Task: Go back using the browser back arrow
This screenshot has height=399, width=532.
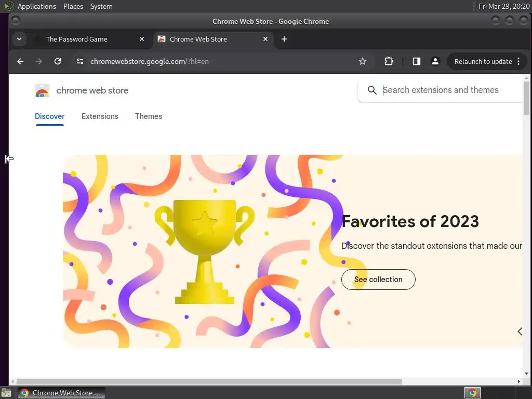Action: coord(20,61)
